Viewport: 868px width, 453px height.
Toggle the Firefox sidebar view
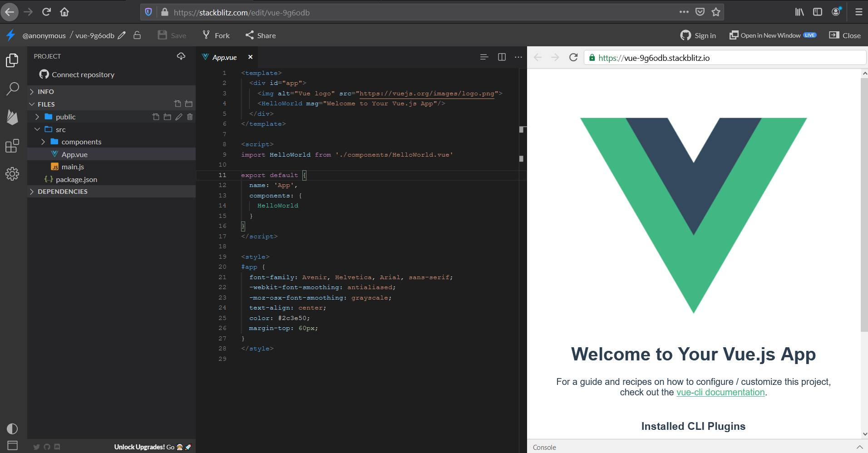818,12
